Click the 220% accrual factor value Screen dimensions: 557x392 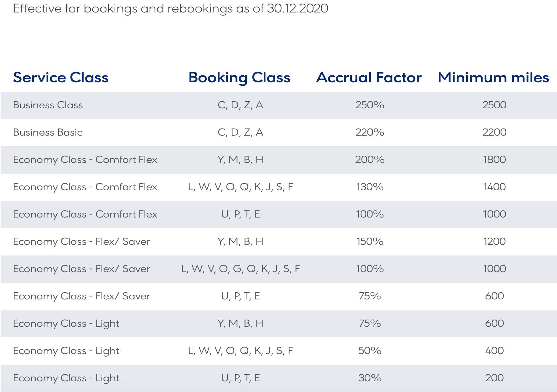tap(370, 132)
